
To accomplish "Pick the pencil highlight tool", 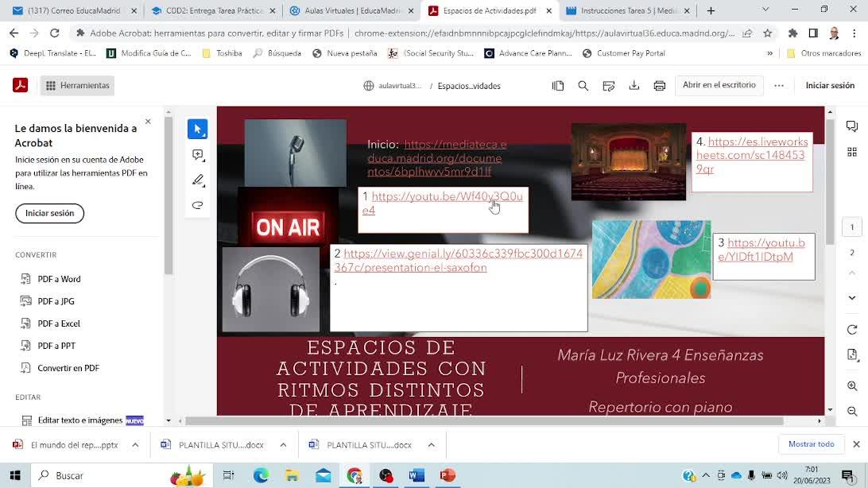I will (198, 180).
